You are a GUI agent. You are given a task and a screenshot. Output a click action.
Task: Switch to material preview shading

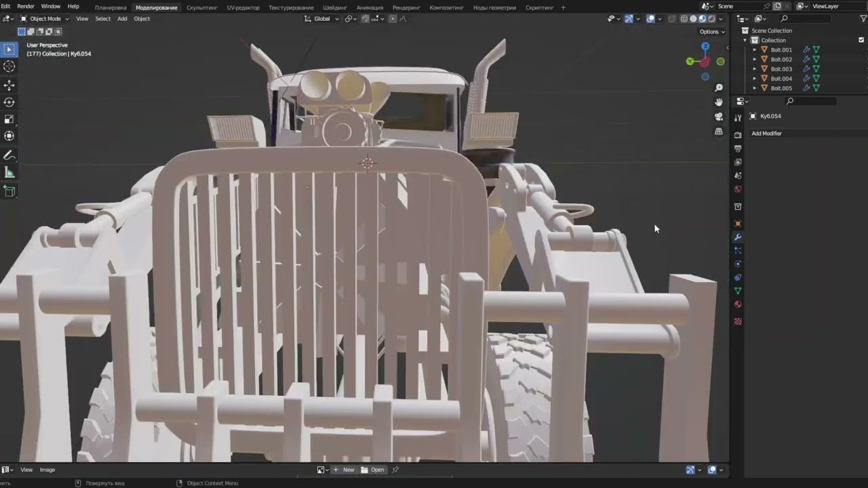702,19
